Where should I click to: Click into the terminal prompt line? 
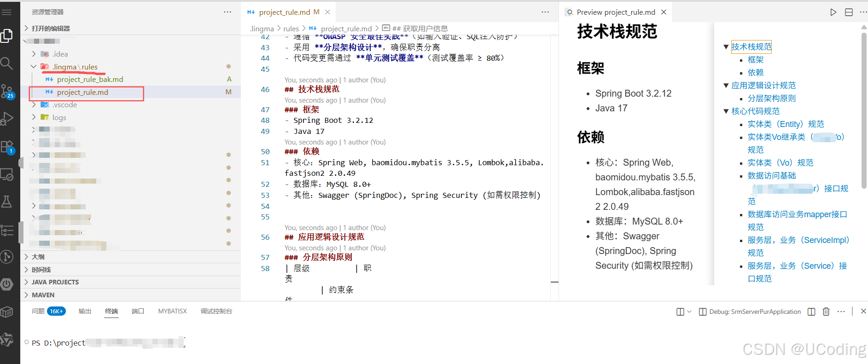[x=108, y=343]
